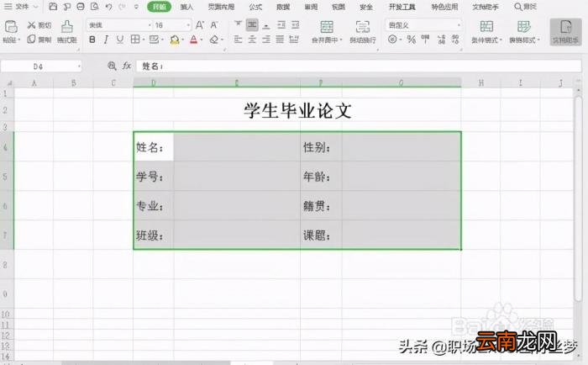Toggle bottom vertical alignment
Screen dimensions: 588x365
pos(266,25)
